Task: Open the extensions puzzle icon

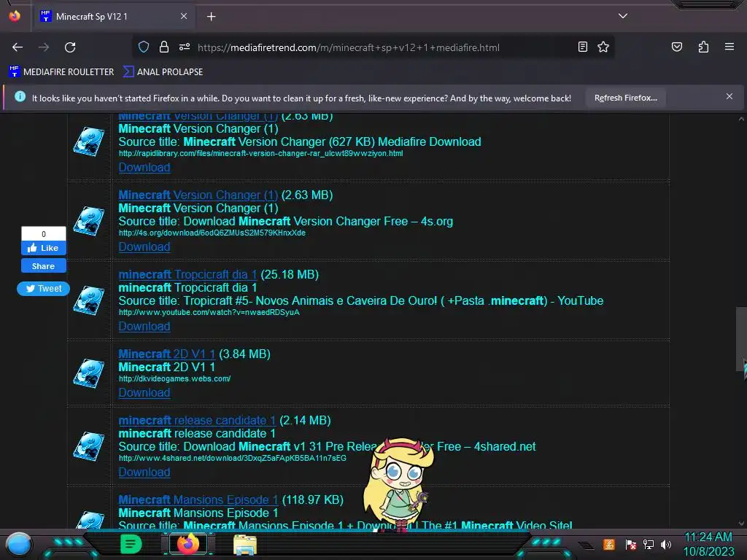Action: [703, 47]
